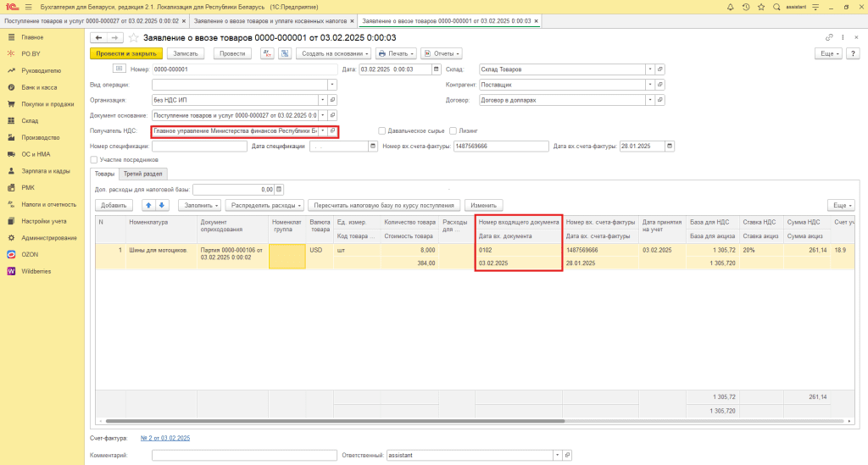
Task: Expand Вид операции dropdown
Action: pyautogui.click(x=332, y=85)
